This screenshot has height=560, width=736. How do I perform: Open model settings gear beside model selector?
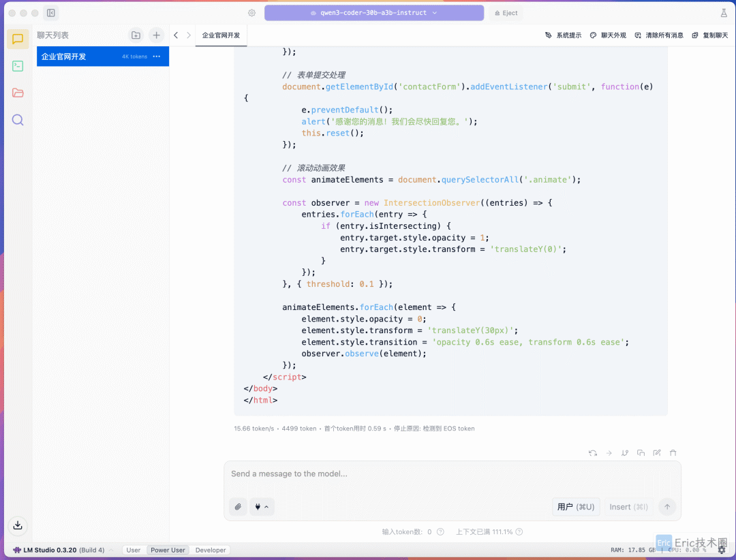coord(252,13)
